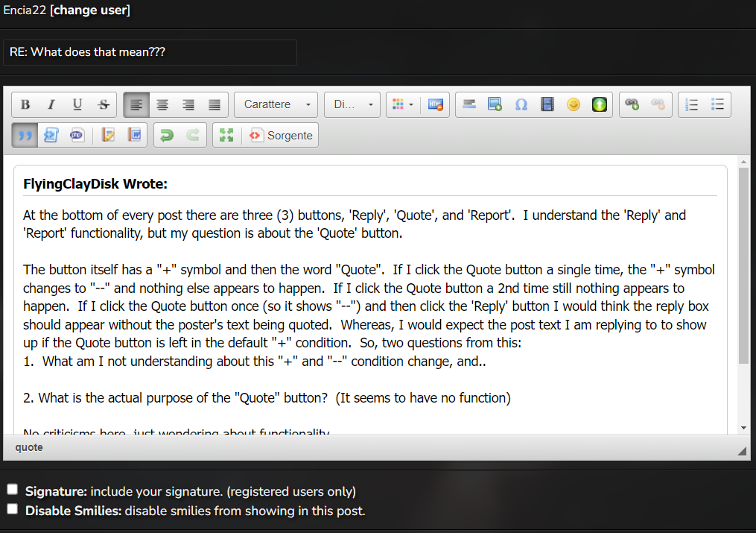Open the text color palette dropdown
The width and height of the screenshot is (756, 533).
(403, 104)
